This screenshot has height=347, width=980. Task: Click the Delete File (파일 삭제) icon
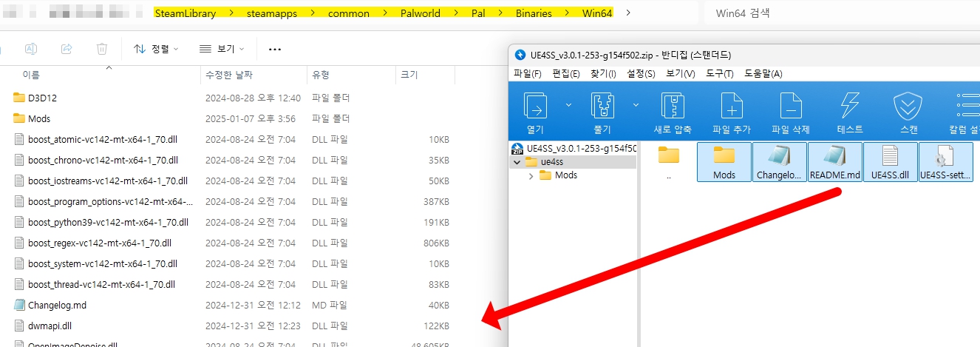point(790,107)
